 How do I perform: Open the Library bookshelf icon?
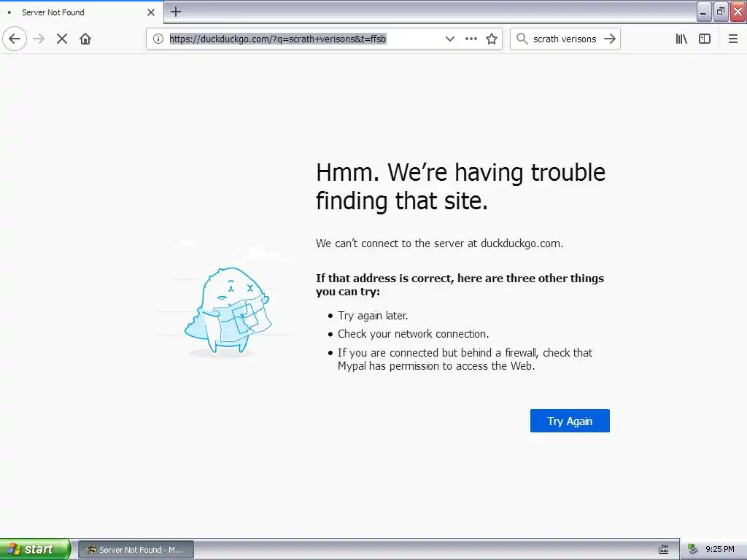[681, 39]
